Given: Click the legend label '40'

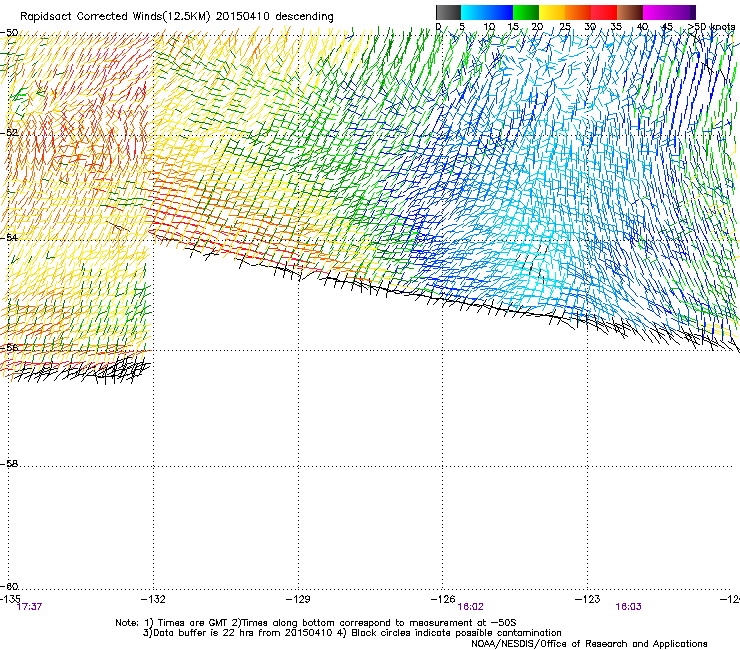Looking at the screenshot, I should tap(642, 27).
